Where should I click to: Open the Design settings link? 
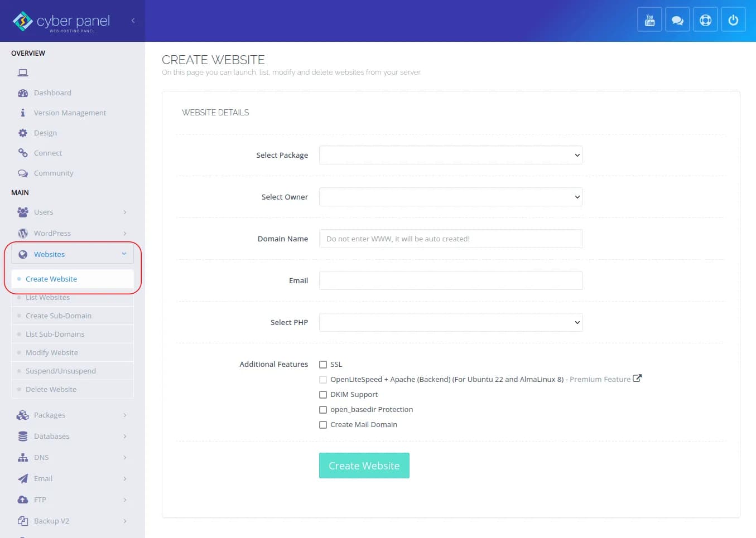pyautogui.click(x=45, y=133)
